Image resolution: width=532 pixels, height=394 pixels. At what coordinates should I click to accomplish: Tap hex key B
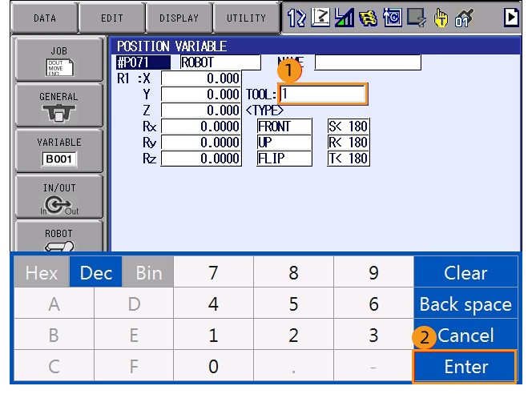point(54,334)
